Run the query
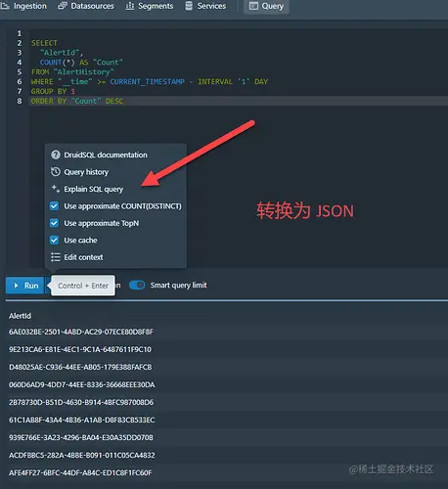Screen dimensions: 448x489 coord(25,286)
